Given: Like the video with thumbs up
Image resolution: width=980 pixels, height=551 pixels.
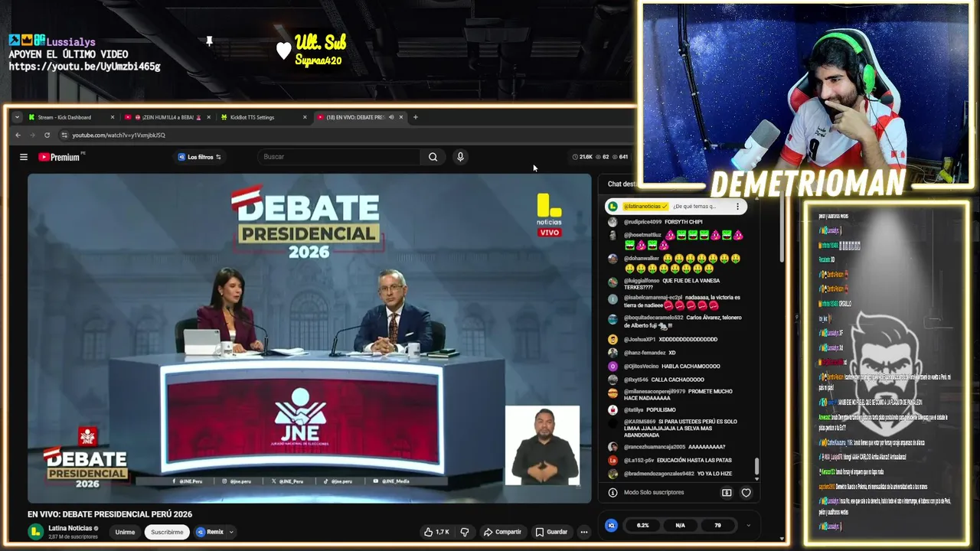Looking at the screenshot, I should pyautogui.click(x=436, y=532).
